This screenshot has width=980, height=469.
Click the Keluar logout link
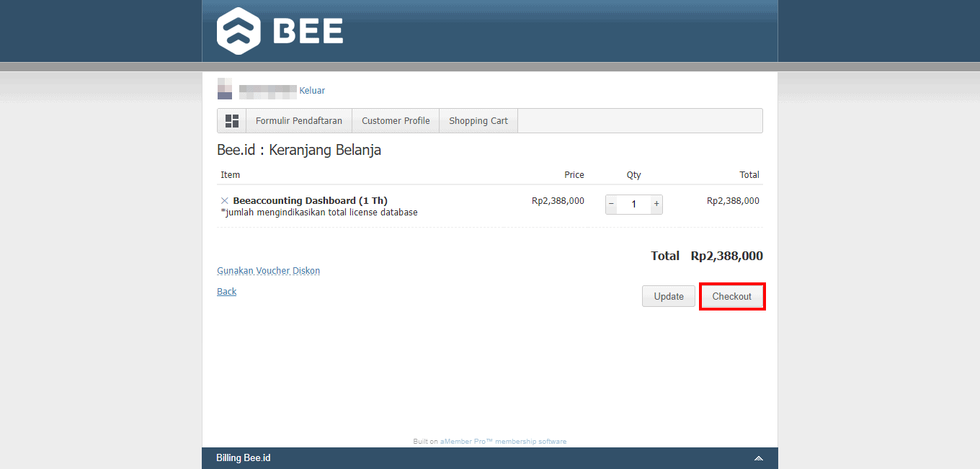click(x=312, y=91)
